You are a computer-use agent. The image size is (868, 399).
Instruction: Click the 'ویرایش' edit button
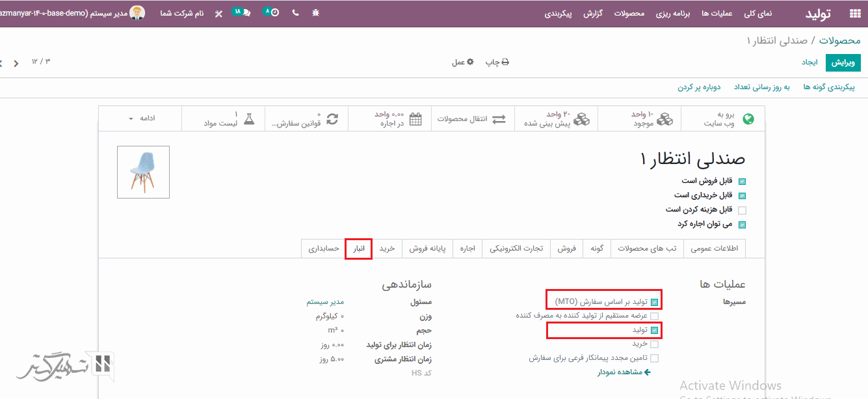point(843,62)
